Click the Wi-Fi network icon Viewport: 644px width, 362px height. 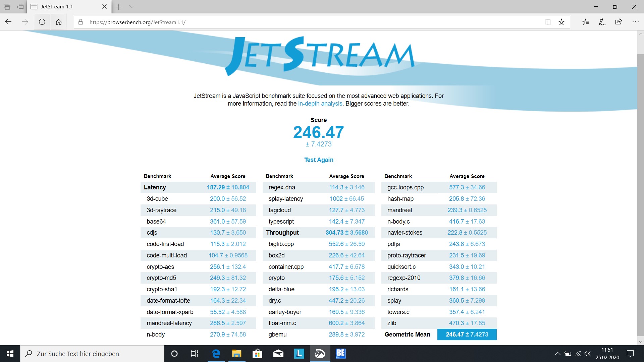pos(578,354)
